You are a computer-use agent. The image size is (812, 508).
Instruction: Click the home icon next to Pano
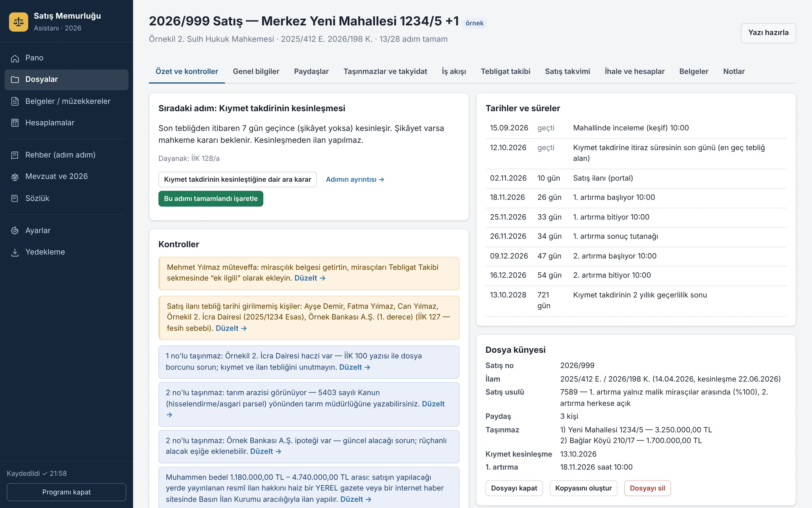(x=15, y=58)
